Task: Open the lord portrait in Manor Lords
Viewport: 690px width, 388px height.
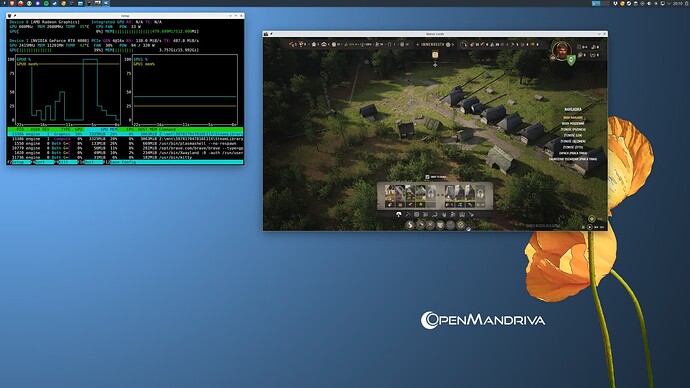Action: pyautogui.click(x=561, y=51)
